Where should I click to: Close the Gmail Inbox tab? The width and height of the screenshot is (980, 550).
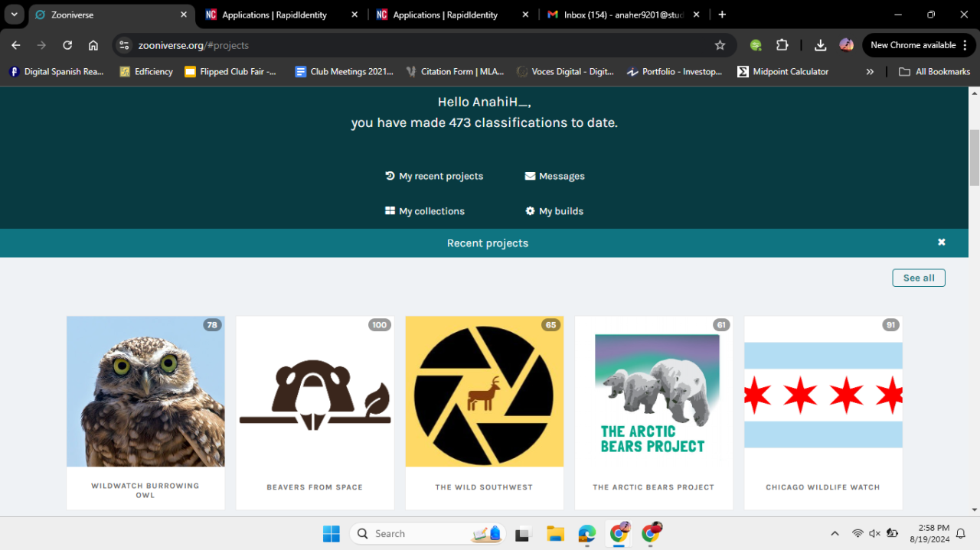pyautogui.click(x=696, y=15)
